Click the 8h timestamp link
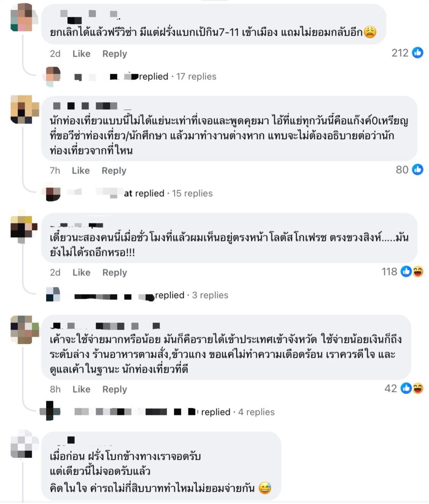Viewport: 429px width, 504px height. coord(55,389)
